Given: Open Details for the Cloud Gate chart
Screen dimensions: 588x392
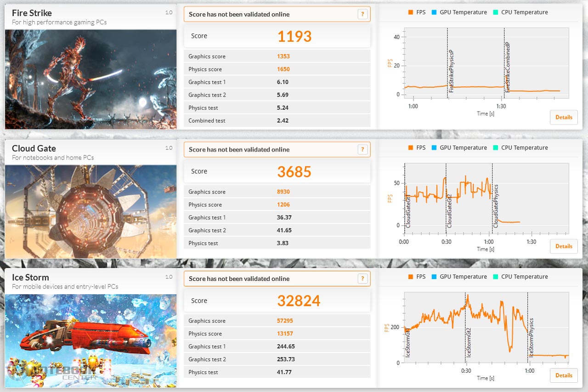Looking at the screenshot, I should 564,246.
